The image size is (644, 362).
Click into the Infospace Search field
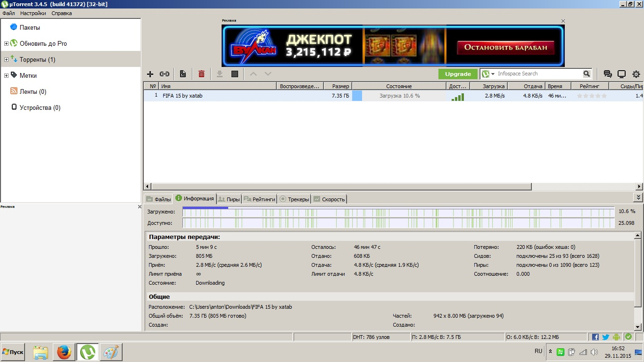[x=539, y=74]
